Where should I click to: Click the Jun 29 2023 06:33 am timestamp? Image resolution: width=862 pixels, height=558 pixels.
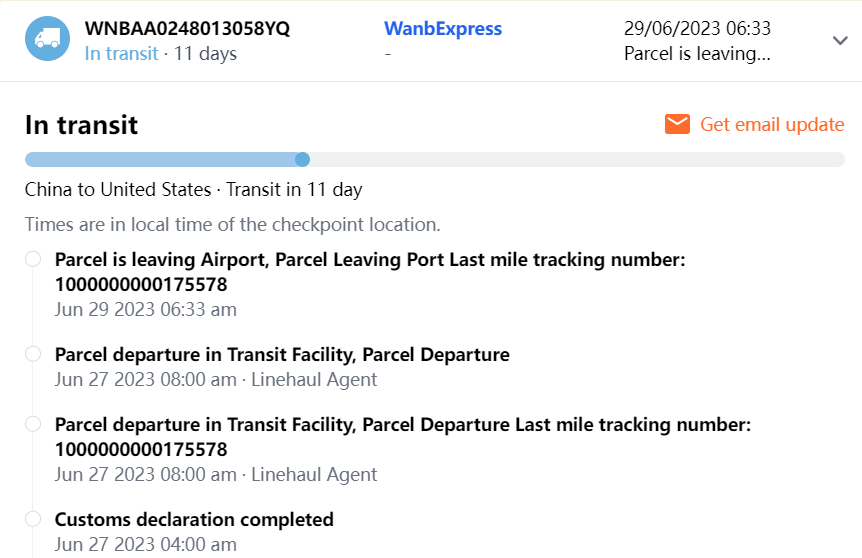[x=145, y=309]
